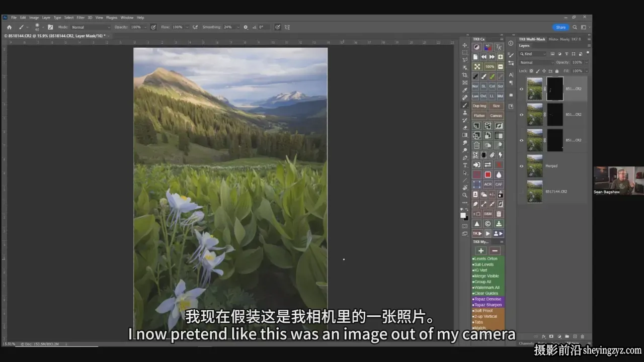
Task: Click TK8 Size button
Action: (496, 106)
